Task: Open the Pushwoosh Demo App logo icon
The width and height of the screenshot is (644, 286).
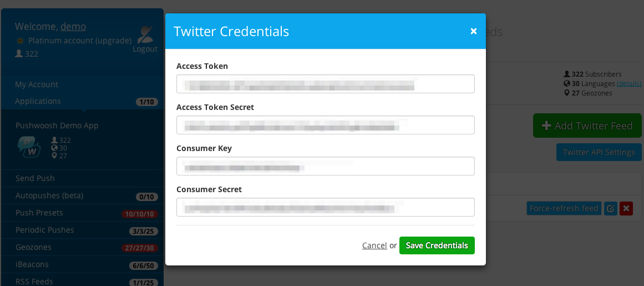Action: [29, 147]
